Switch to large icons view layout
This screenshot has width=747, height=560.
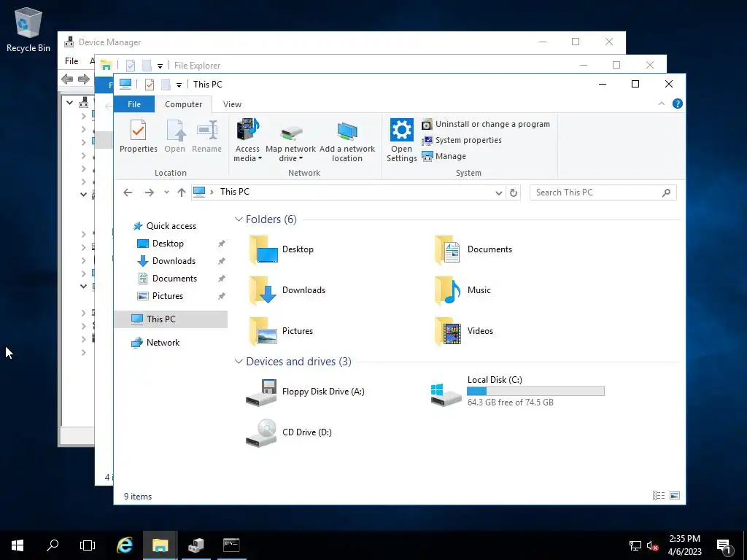tap(675, 496)
